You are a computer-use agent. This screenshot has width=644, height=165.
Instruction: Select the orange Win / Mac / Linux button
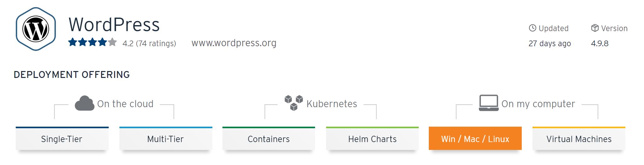tap(475, 138)
